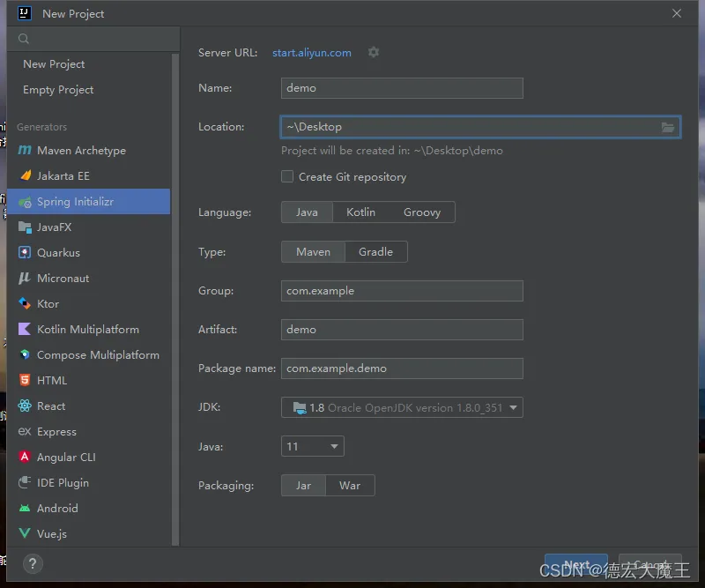Click the JavaFX folder icon
705x588 pixels.
tap(25, 227)
